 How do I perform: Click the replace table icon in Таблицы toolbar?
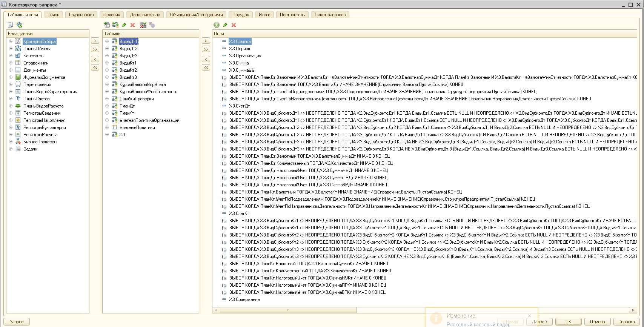coord(143,25)
